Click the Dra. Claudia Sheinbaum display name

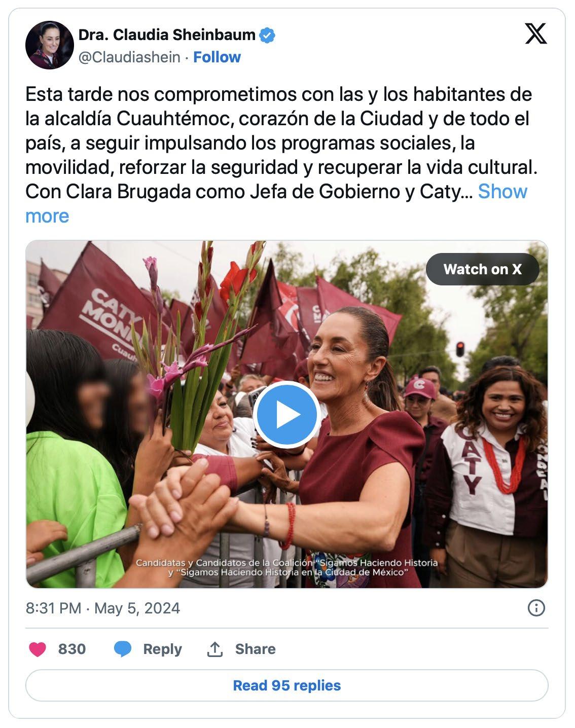tap(167, 35)
